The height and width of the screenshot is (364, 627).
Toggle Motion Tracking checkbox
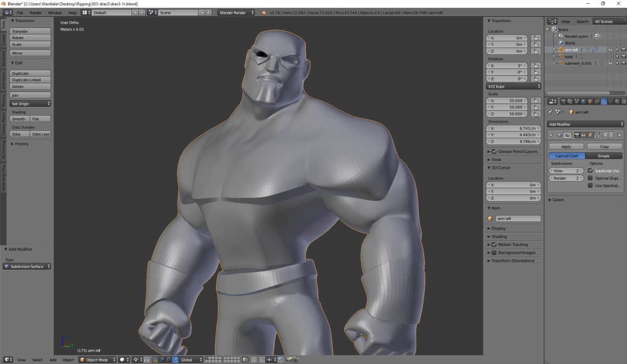494,245
